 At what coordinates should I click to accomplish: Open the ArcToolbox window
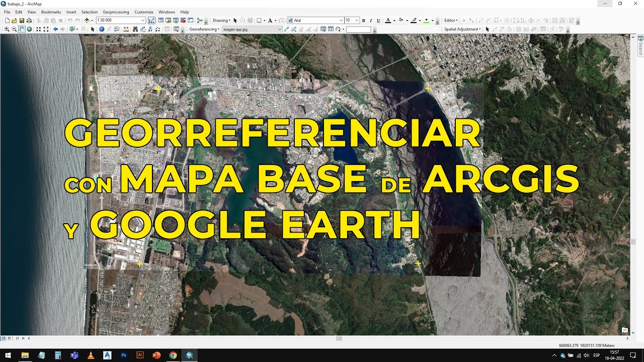(183, 20)
